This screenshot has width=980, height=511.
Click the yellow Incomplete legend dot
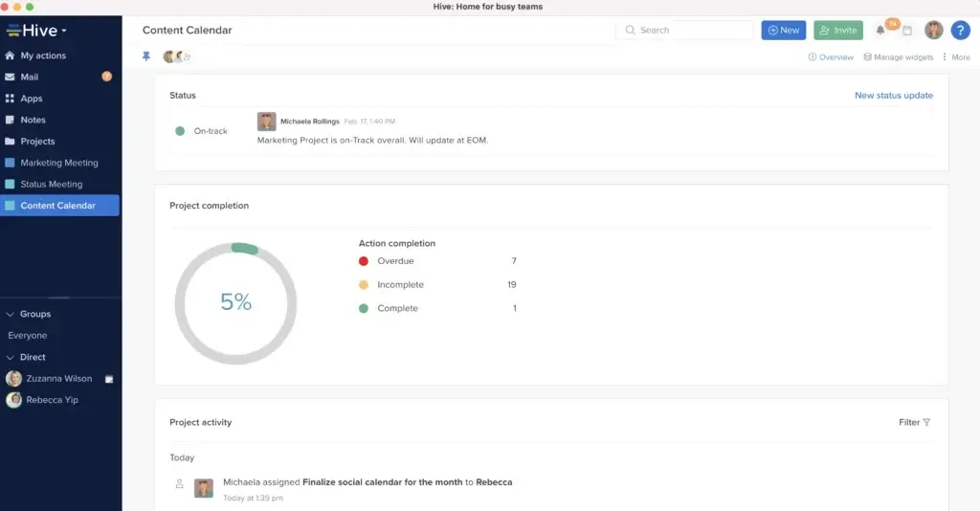click(x=363, y=285)
